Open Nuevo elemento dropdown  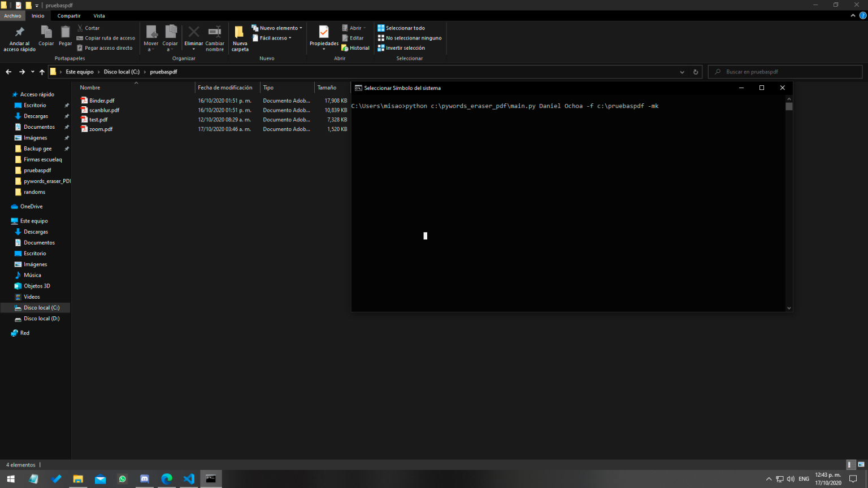click(x=277, y=28)
